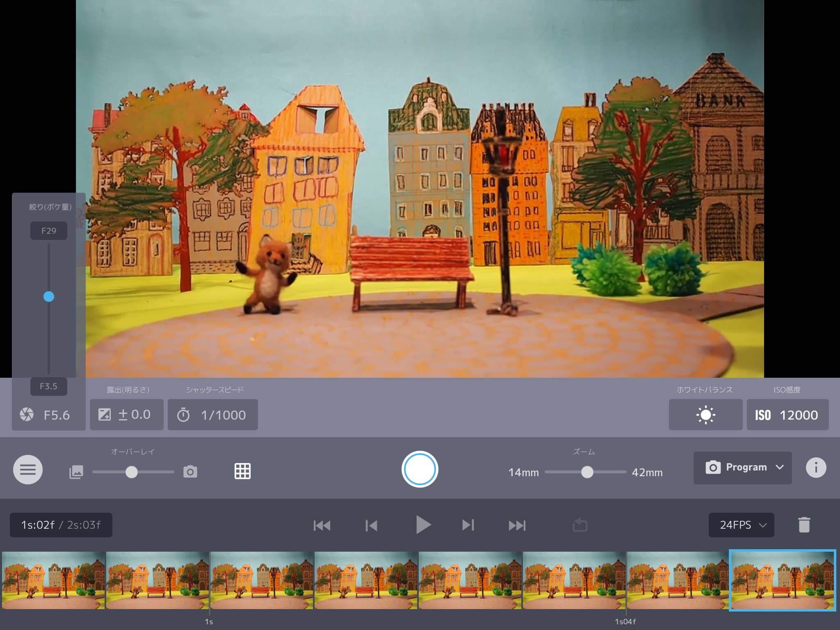
Task: Open the info button
Action: 815,468
